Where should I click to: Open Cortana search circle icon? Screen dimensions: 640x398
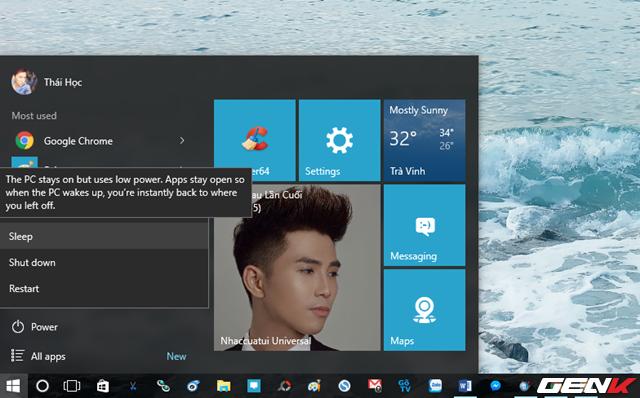click(x=42, y=386)
